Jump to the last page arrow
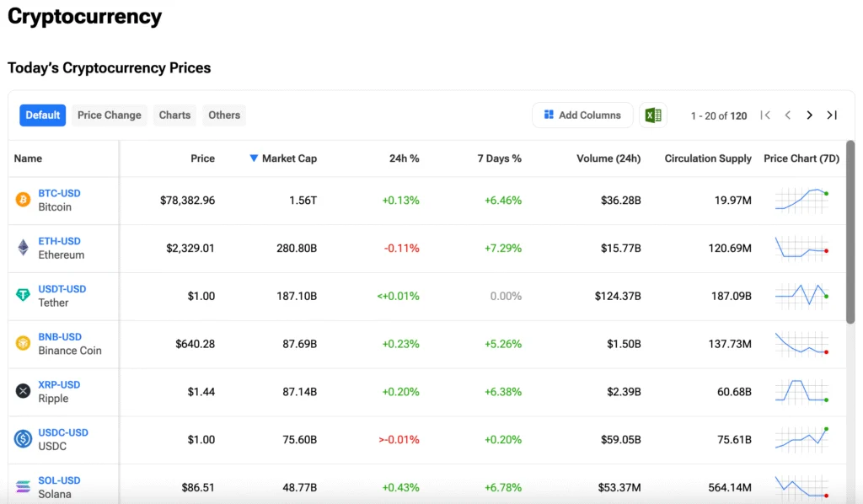Screen dimensions: 863x504 (832, 115)
